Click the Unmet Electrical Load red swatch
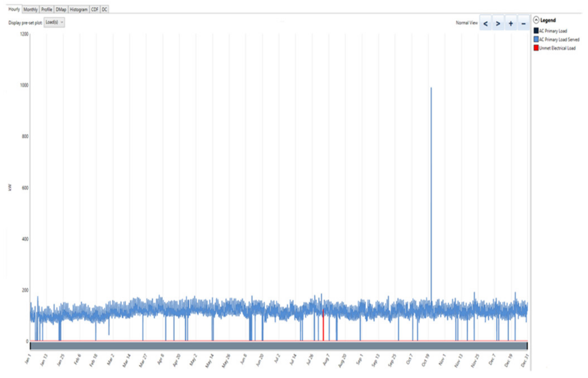This screenshot has height=378, width=588. coord(536,48)
